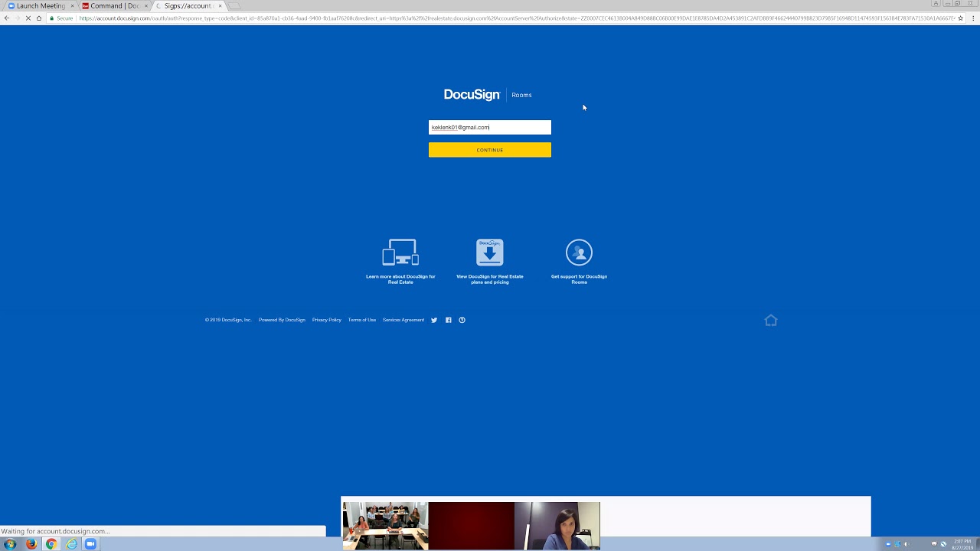Click the support person icon

[579, 253]
